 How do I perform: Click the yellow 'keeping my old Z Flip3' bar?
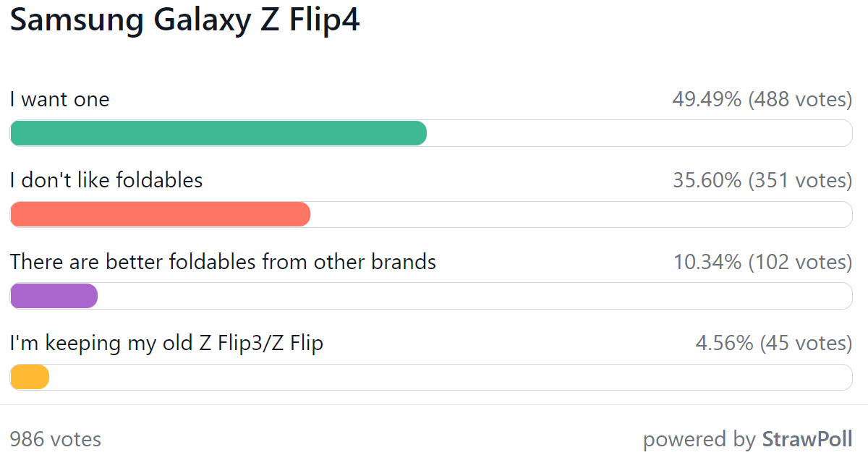click(30, 377)
